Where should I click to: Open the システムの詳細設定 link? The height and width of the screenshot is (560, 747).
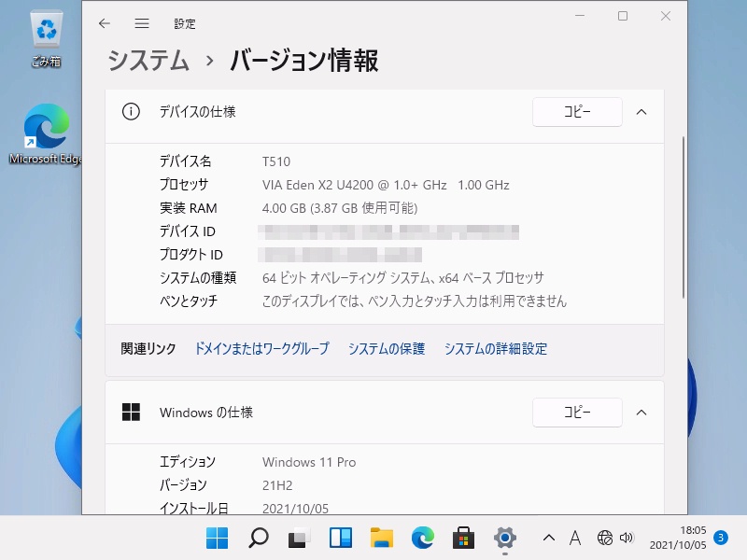[x=496, y=348]
